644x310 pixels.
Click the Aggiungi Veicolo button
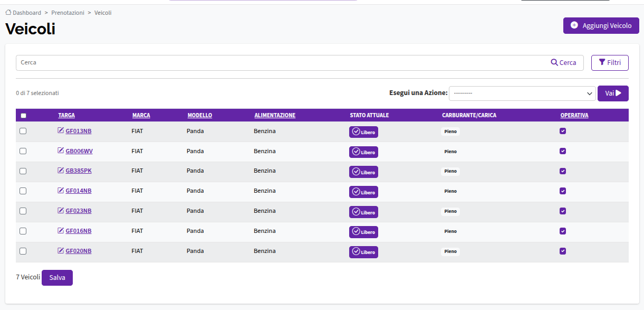[601, 25]
